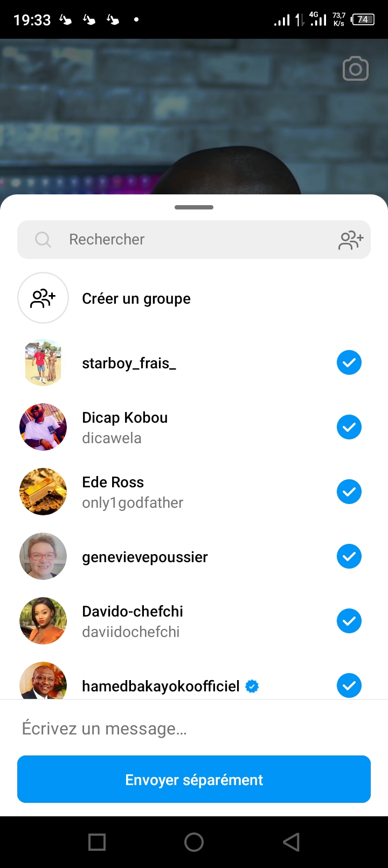Tap the sheet drag handle to expand
This screenshot has width=388, height=868.
coord(194,207)
